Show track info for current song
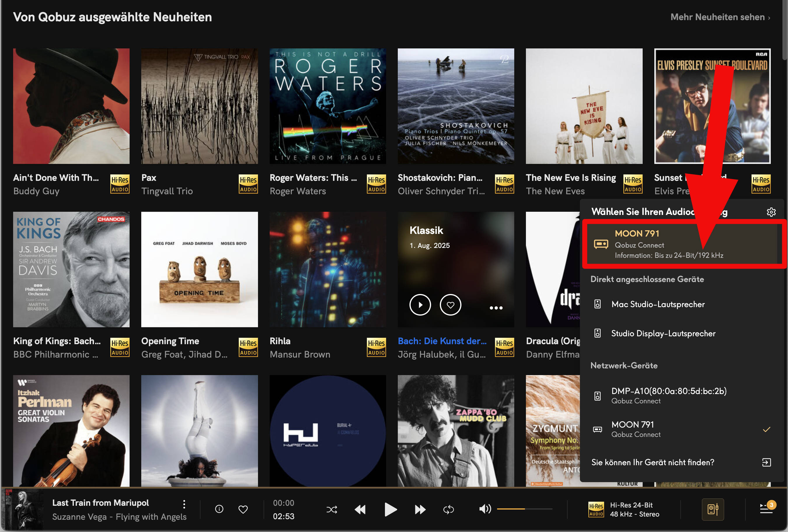Image resolution: width=788 pixels, height=532 pixels. (219, 509)
